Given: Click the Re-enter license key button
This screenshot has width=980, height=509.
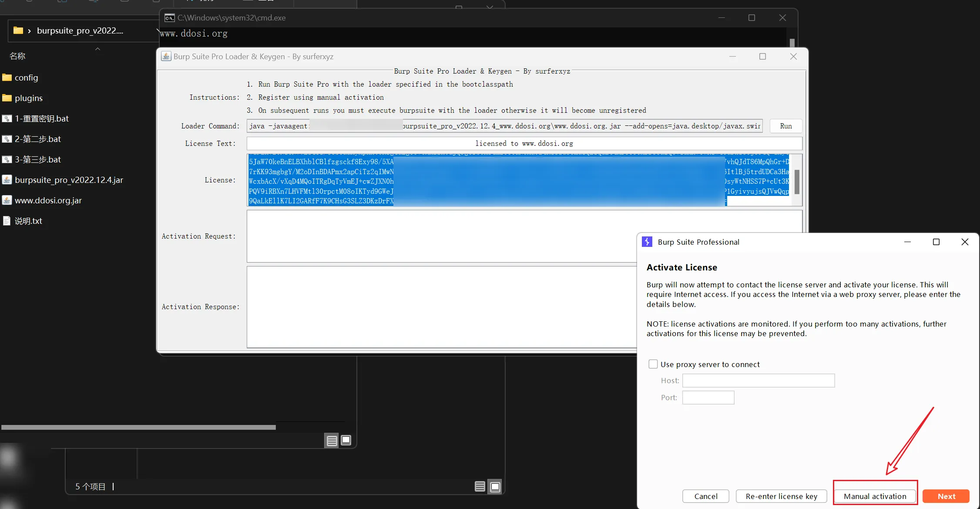Looking at the screenshot, I should (x=782, y=496).
